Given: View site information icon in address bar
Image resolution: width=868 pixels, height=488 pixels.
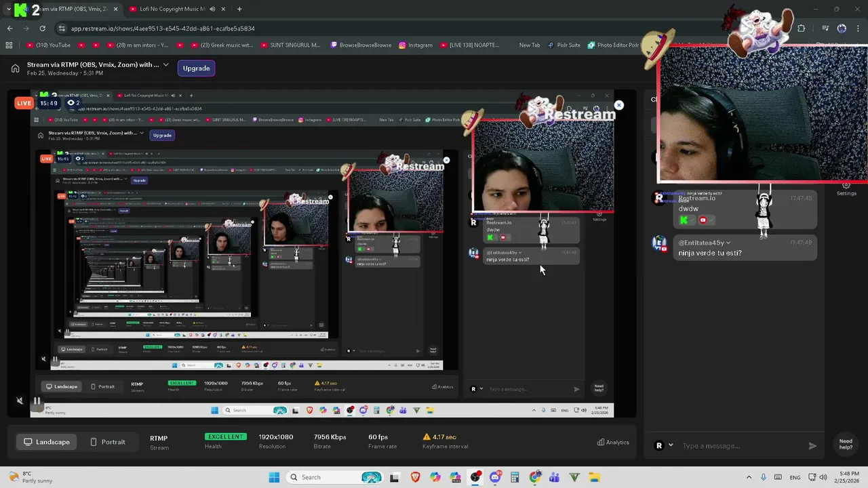Looking at the screenshot, I should click(x=62, y=28).
